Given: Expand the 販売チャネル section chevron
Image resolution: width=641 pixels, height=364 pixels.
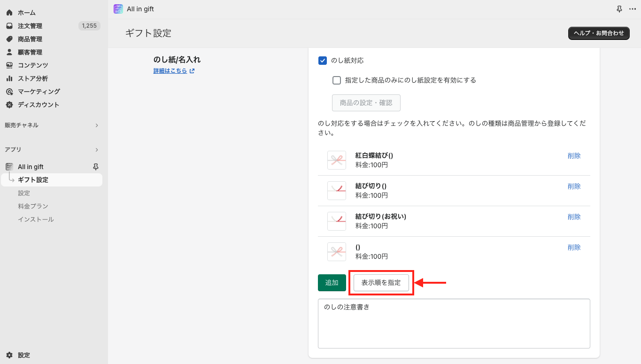Looking at the screenshot, I should tap(97, 125).
